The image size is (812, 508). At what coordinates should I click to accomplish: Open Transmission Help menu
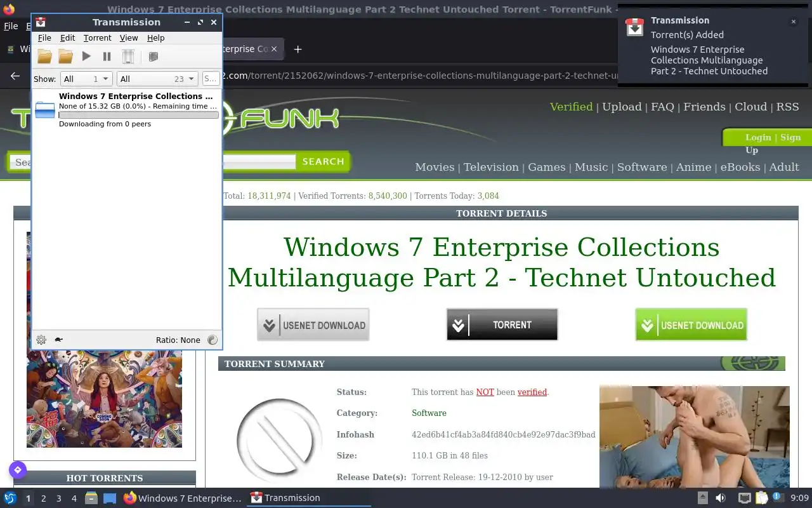coord(155,38)
